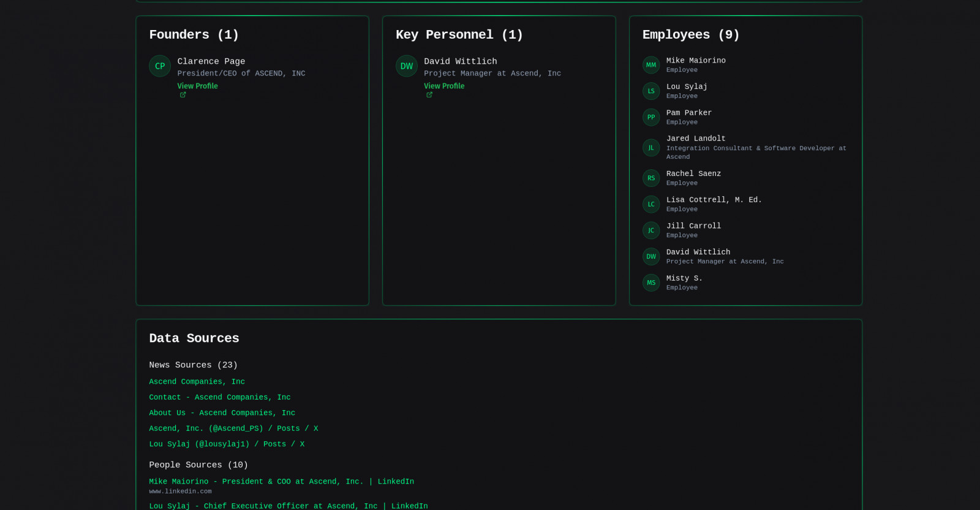Open Lou Sylaj Chief Executive Officer LinkedIn link
This screenshot has width=980, height=510.
288,506
